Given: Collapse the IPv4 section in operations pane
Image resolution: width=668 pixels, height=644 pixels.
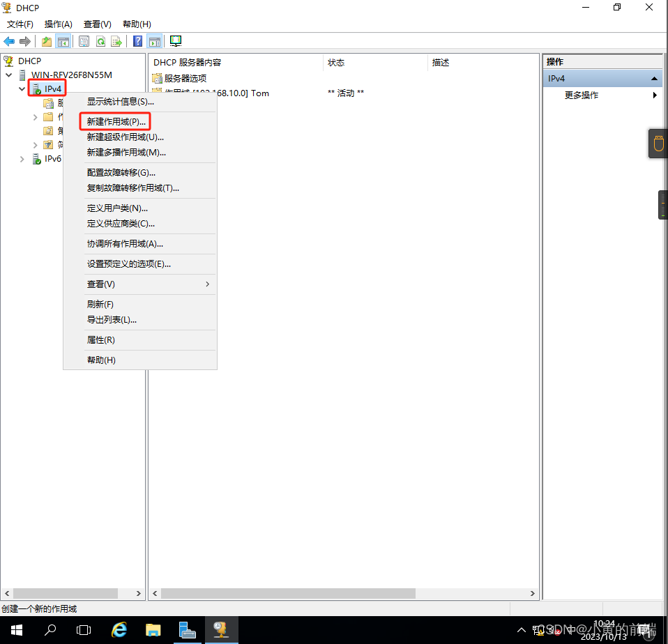Looking at the screenshot, I should pyautogui.click(x=654, y=78).
